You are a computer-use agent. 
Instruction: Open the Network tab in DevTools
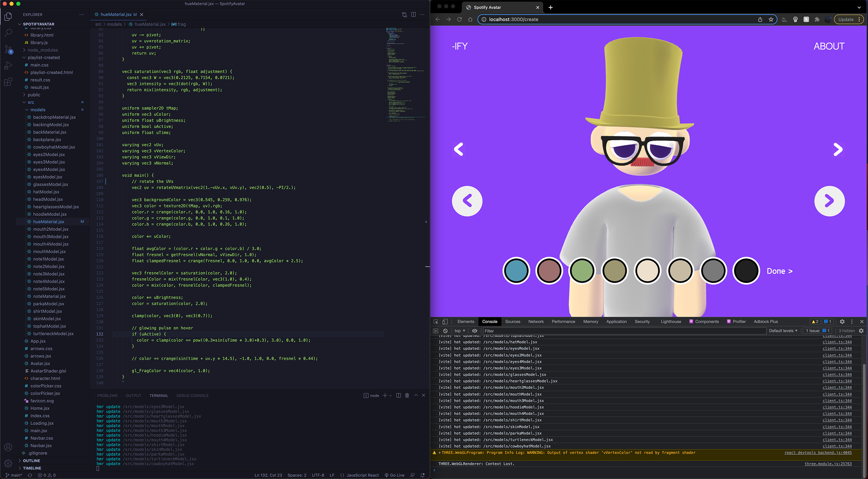point(536,322)
